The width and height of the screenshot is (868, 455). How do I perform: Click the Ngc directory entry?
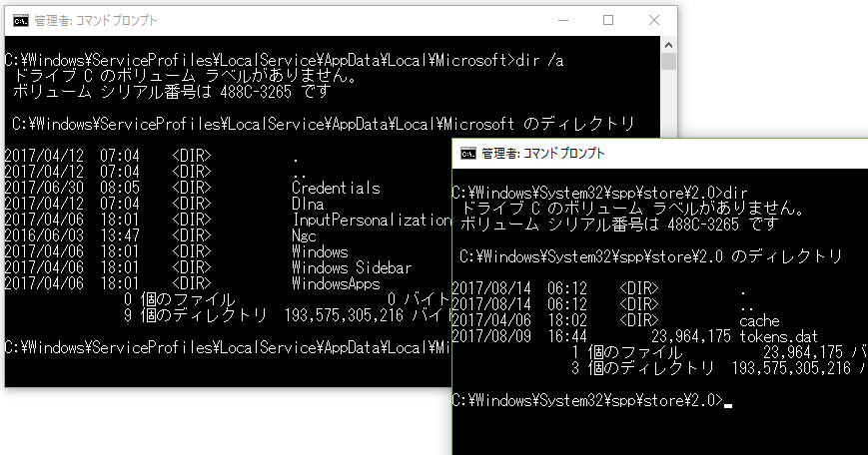click(x=304, y=236)
